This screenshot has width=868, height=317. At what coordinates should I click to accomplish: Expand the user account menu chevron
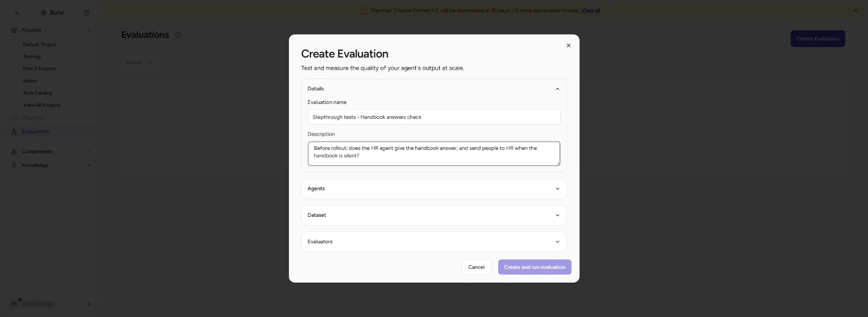point(89,304)
